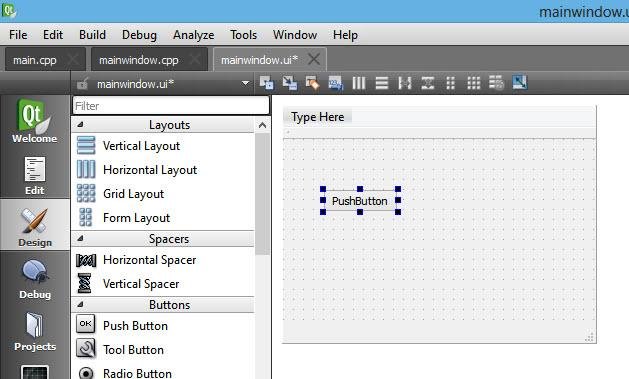Screen dimensions: 629x379
Task: Open Debug mode in the sidebar
Action: click(x=35, y=280)
